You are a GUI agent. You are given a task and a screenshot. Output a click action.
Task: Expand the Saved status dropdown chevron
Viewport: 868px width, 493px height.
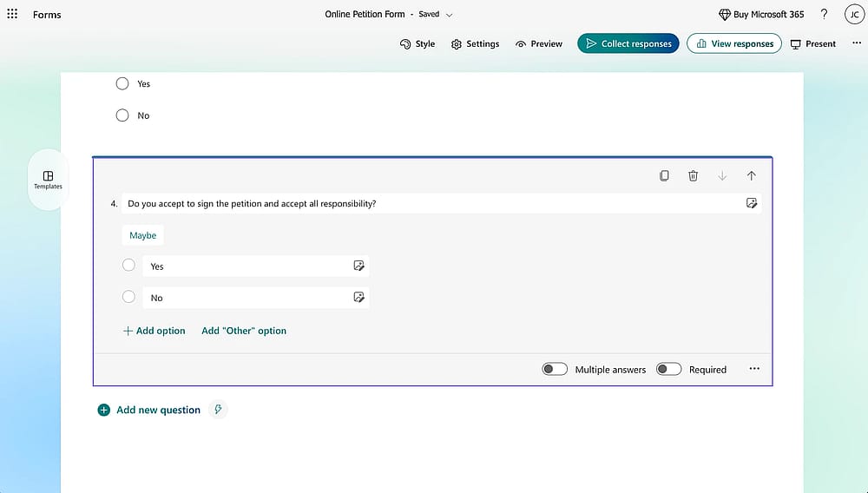[450, 15]
